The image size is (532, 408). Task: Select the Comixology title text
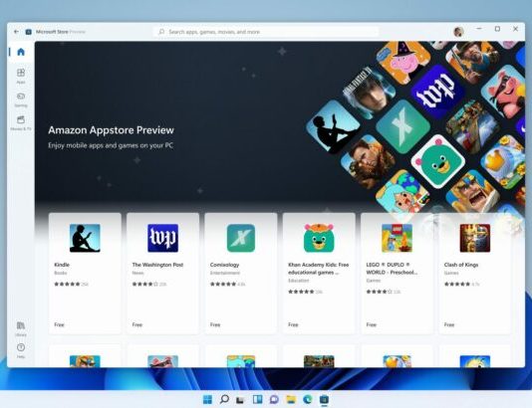click(x=224, y=265)
